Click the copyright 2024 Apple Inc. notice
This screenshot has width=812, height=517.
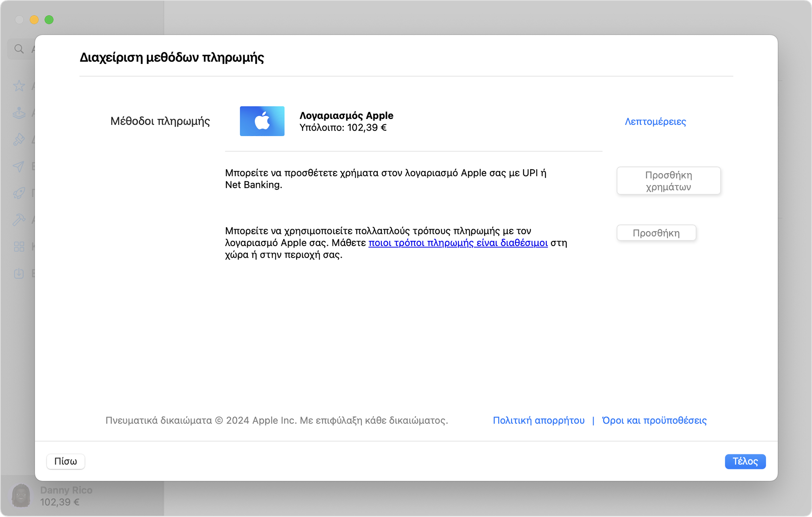(x=277, y=420)
